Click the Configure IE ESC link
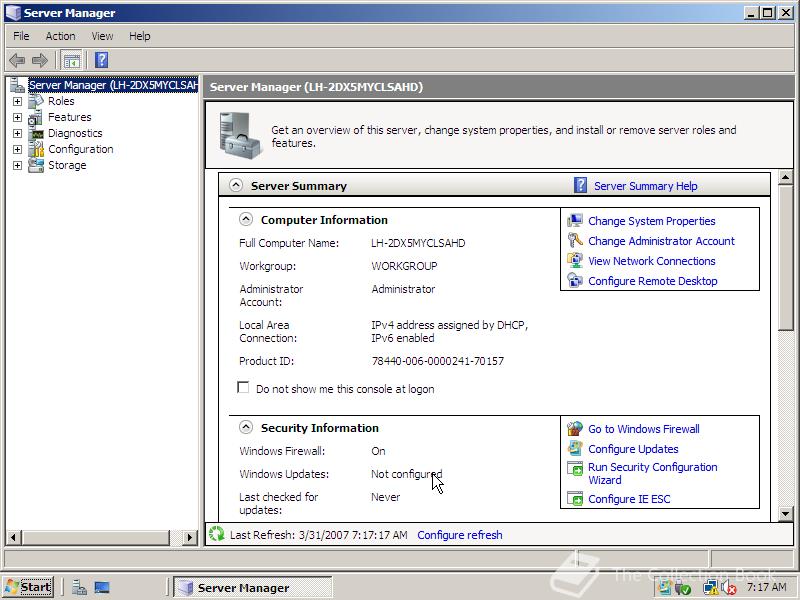The height and width of the screenshot is (600, 800). tap(629, 499)
